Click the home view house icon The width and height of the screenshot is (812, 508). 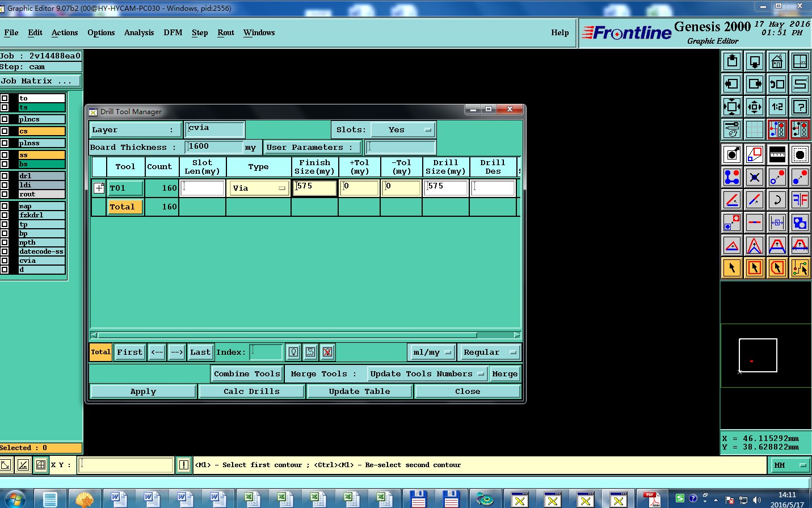(x=777, y=61)
